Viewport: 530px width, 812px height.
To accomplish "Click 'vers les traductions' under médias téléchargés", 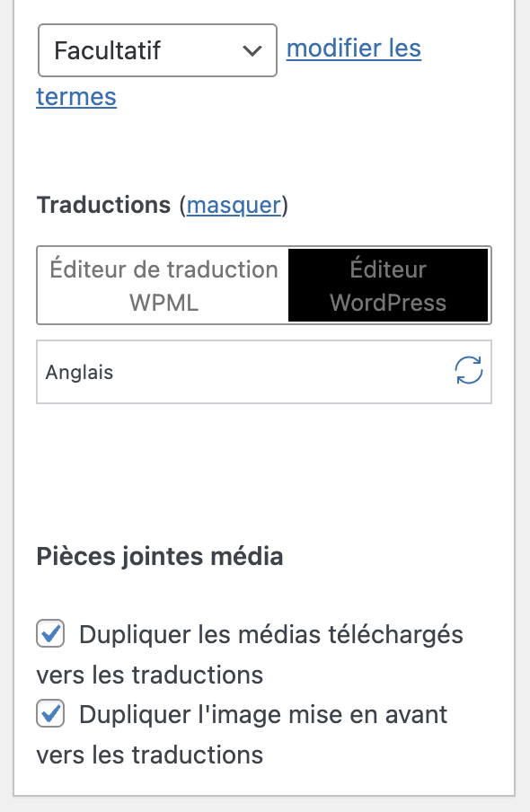I will (x=150, y=675).
